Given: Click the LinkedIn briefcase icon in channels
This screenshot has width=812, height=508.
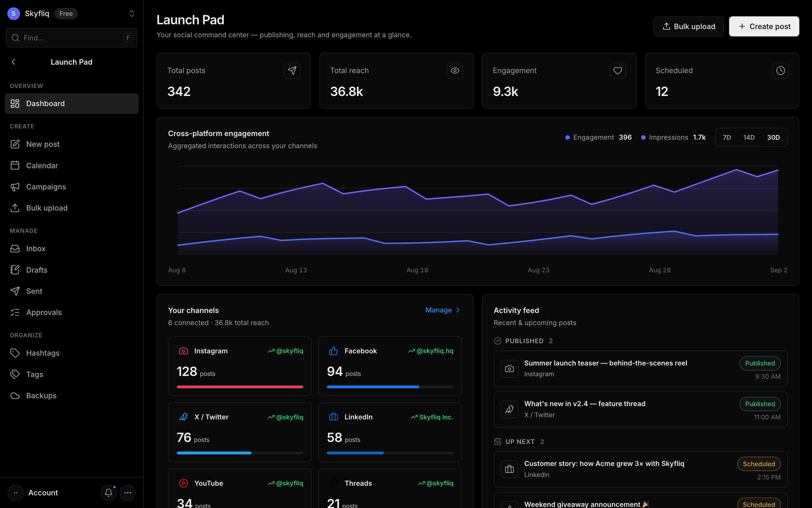Looking at the screenshot, I should click(x=334, y=417).
